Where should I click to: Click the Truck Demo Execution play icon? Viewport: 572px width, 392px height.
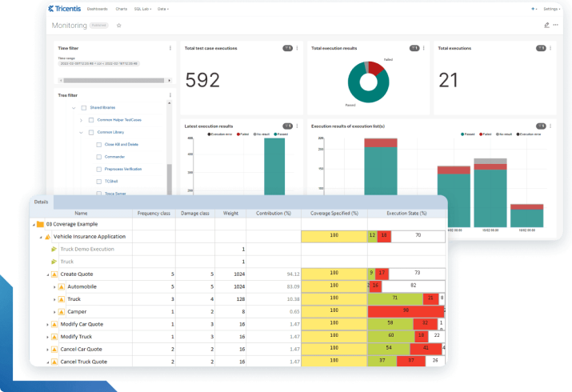coord(54,249)
